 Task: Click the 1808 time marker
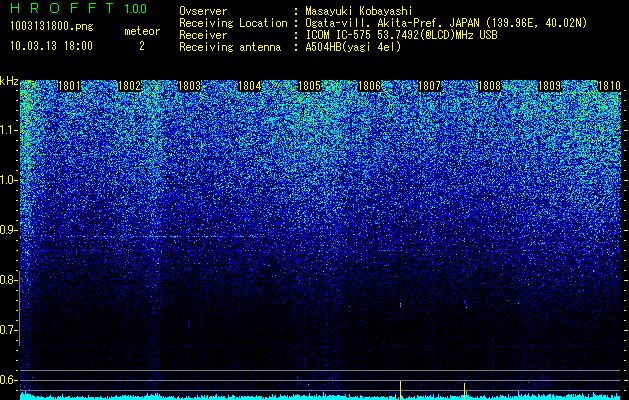click(x=489, y=86)
